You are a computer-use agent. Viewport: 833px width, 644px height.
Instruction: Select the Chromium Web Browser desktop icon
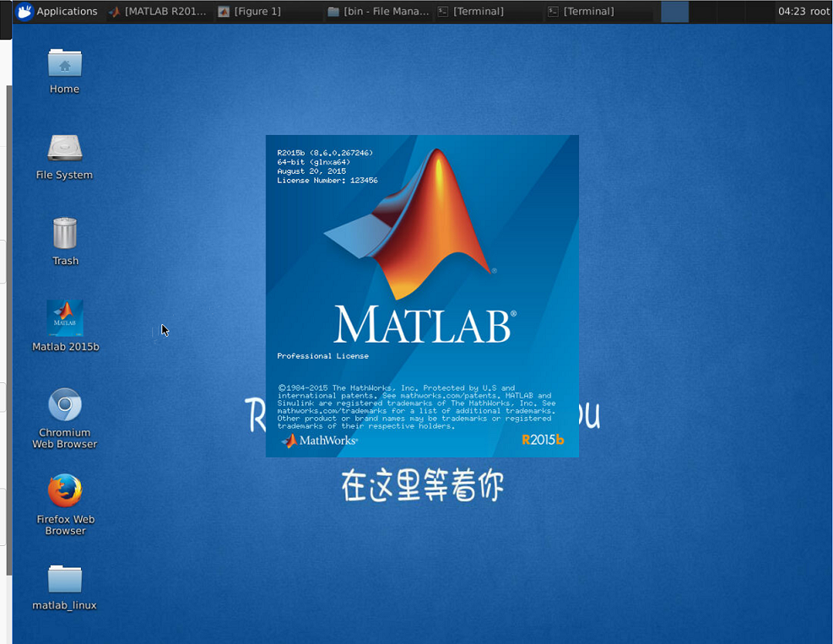[x=65, y=419]
